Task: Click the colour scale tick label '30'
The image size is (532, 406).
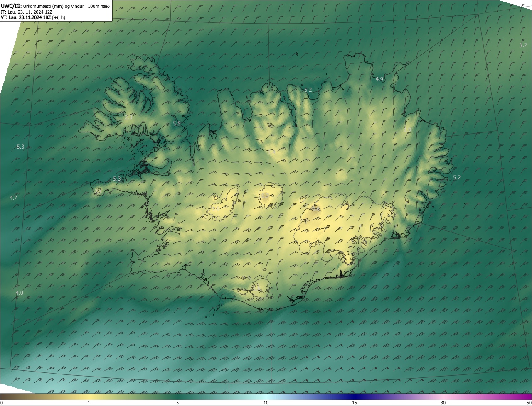Action: (443, 403)
